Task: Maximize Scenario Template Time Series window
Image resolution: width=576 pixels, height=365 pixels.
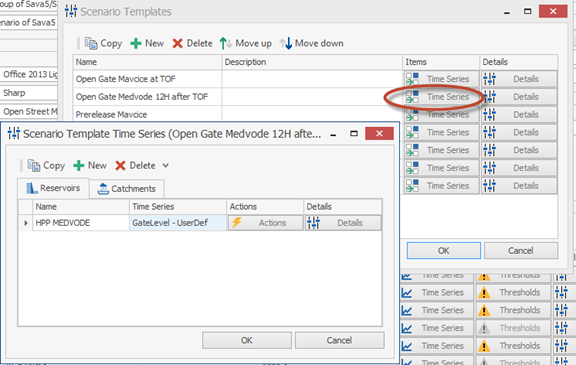Action: tap(354, 134)
